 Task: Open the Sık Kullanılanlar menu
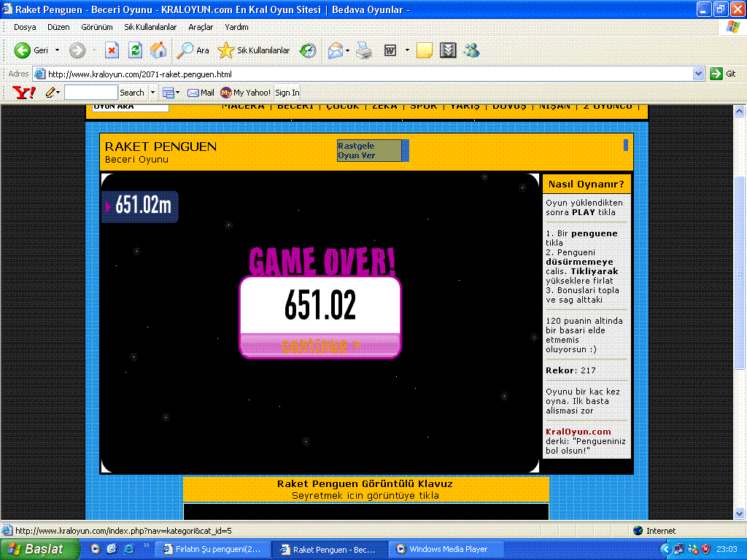tap(150, 27)
